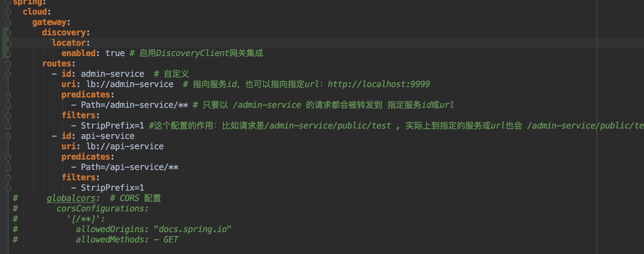The height and width of the screenshot is (254, 644).
Task: Click the http://localhost:9999 url in comment
Action: (x=379, y=84)
